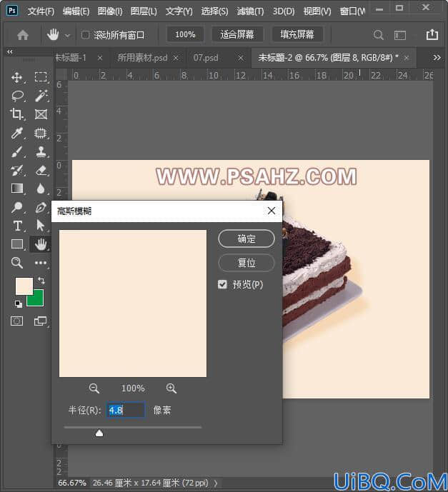Select the Lasso tool
The image size is (448, 492).
pyautogui.click(x=18, y=96)
